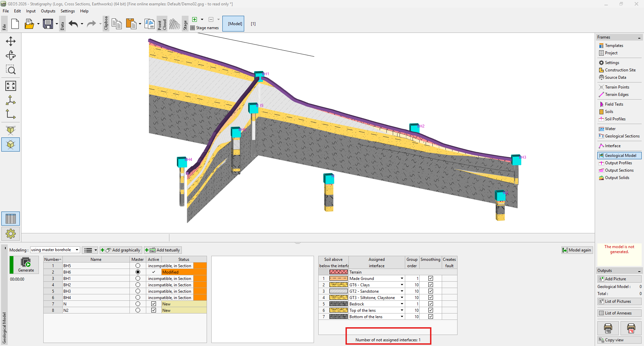Uncheck Active checkbox for borehole N2

tap(154, 310)
